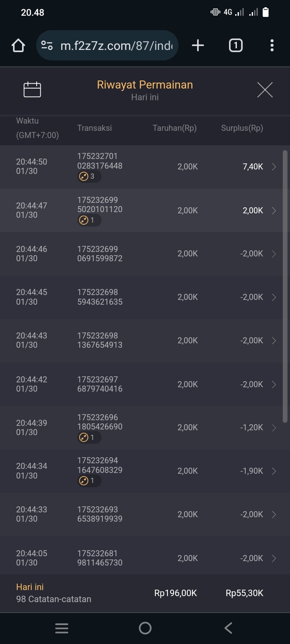Tap the Android recent apps menu button

point(62,628)
